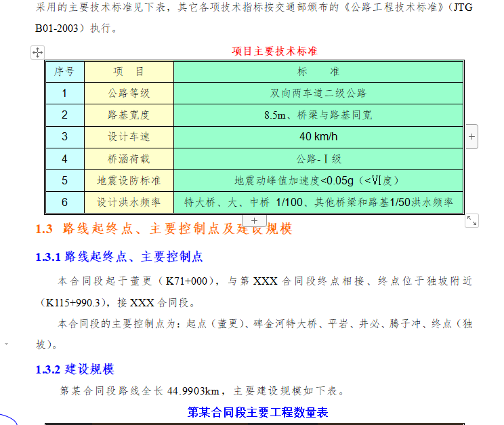Click the red table title 项目主要技术标准
This screenshot has width=504, height=425.
(x=274, y=51)
